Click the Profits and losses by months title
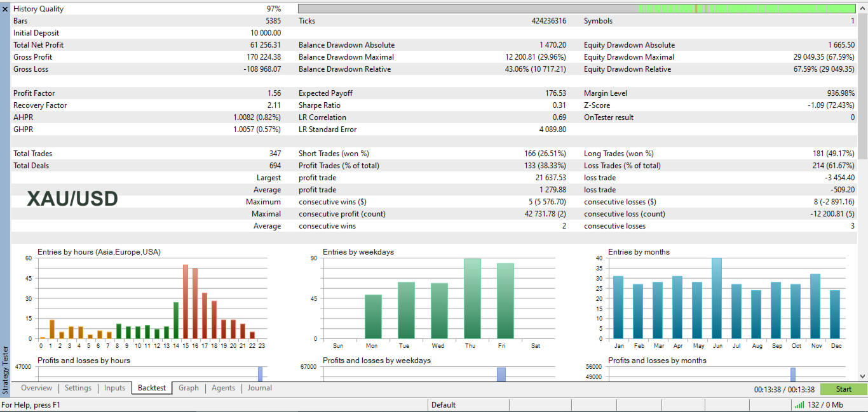868x412 pixels. point(657,361)
